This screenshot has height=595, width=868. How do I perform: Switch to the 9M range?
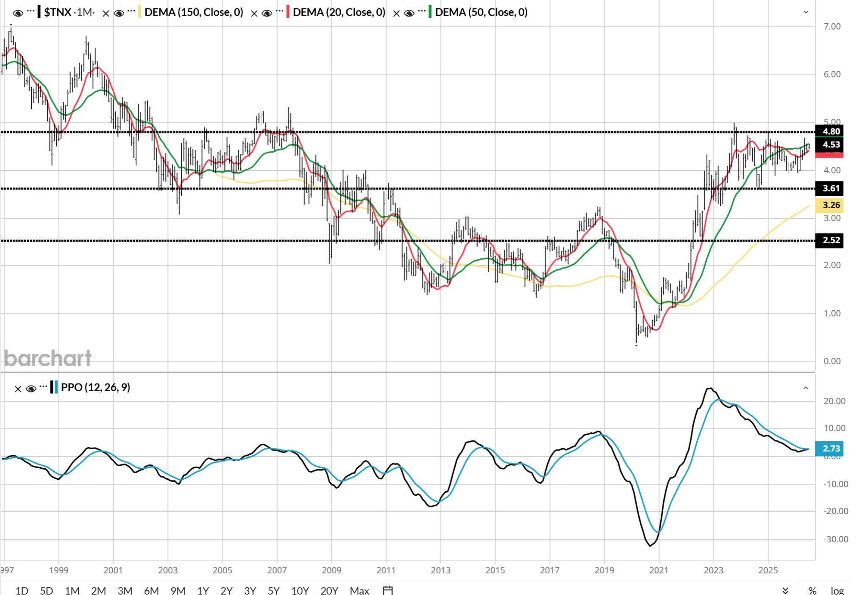click(178, 590)
